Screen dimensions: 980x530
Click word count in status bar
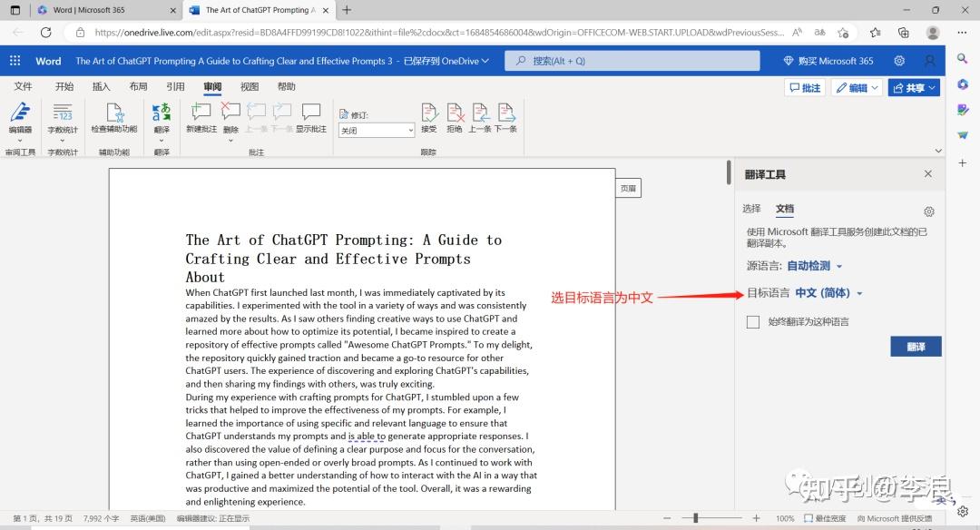[x=102, y=518]
